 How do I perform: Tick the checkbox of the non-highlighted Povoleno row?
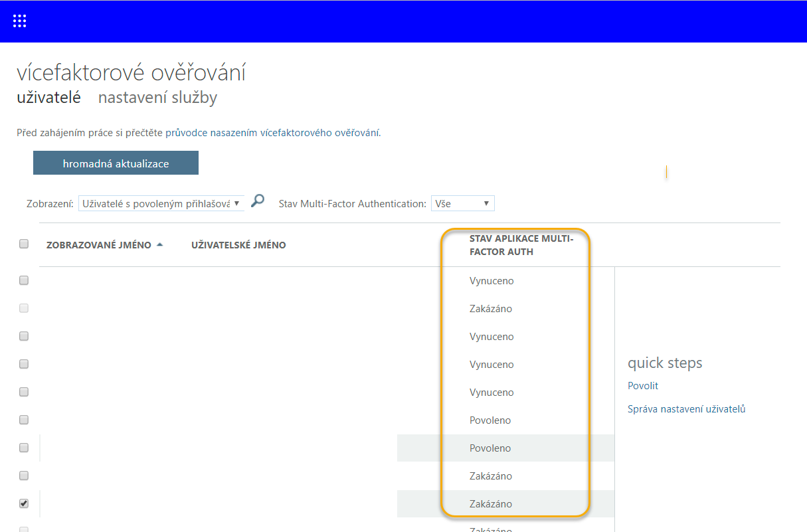pyautogui.click(x=24, y=420)
